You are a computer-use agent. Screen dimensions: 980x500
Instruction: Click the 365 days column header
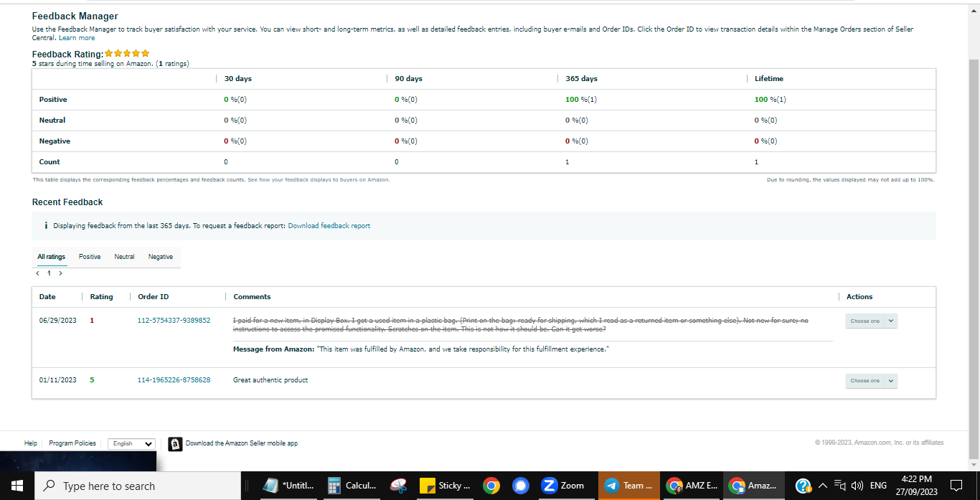pyautogui.click(x=581, y=78)
